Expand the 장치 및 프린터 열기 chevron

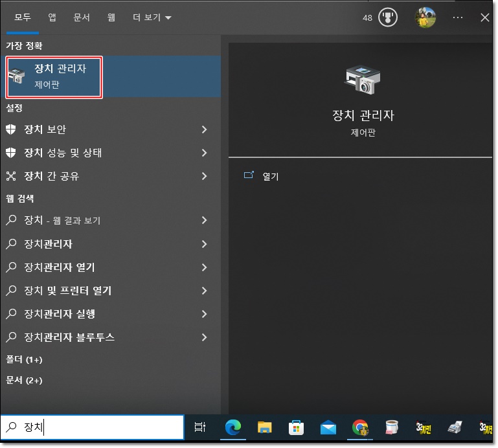coord(204,291)
